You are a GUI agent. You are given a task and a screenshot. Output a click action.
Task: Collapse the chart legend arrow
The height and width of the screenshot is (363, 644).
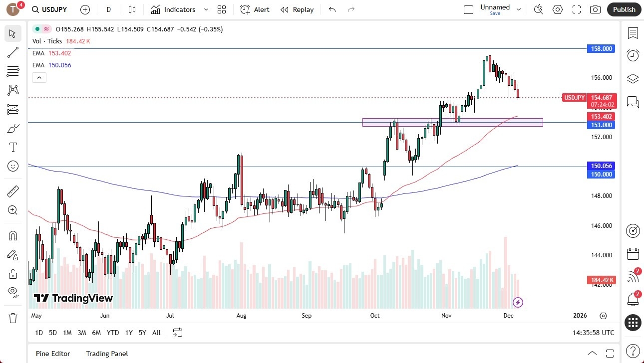click(x=39, y=77)
